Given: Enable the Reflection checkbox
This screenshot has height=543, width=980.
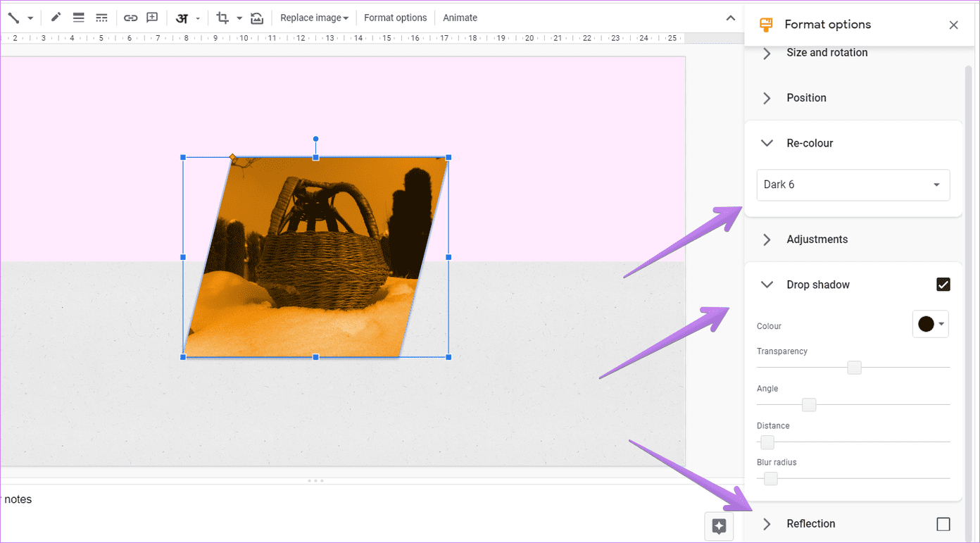Looking at the screenshot, I should tap(943, 524).
